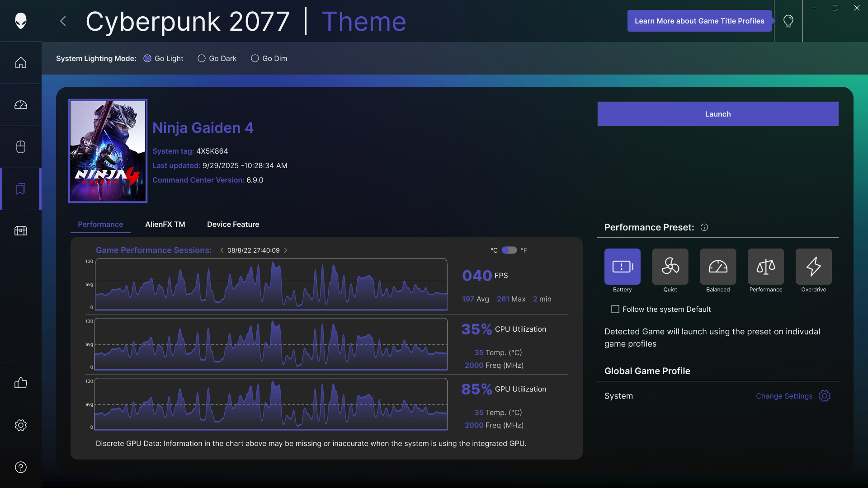Click the back chevron beside Cyberpunk 2077
This screenshot has width=868, height=488.
[63, 21]
